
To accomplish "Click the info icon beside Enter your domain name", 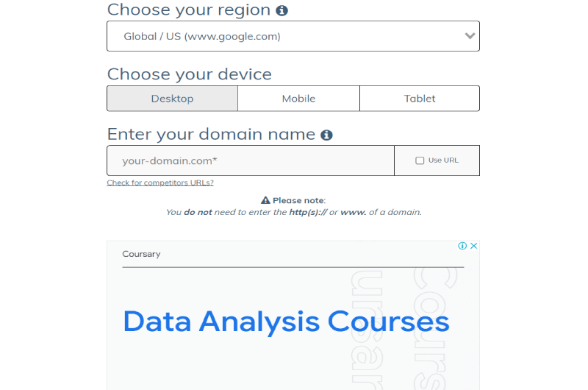I will click(x=326, y=135).
